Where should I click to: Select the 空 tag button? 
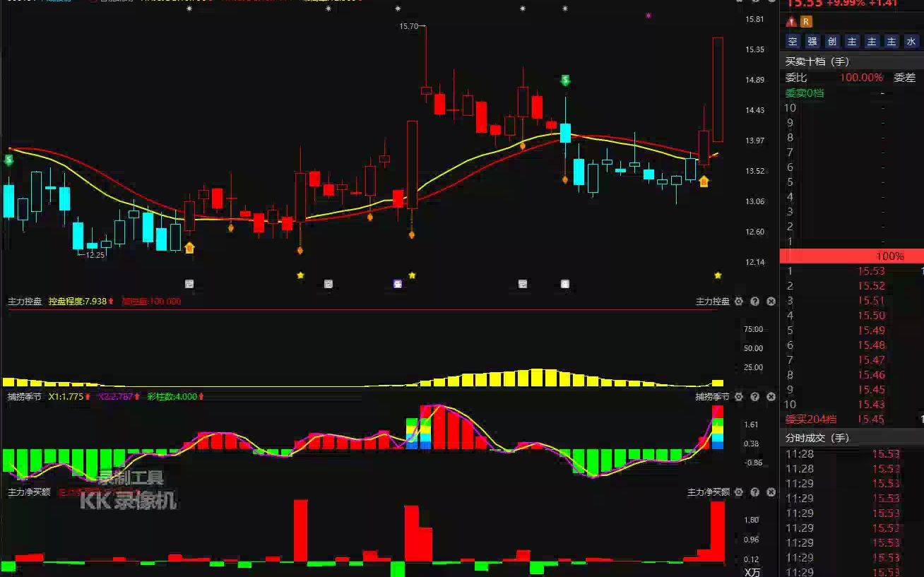(793, 42)
